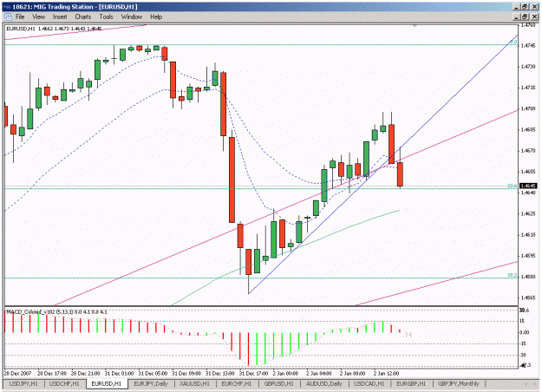542x392 pixels.
Task: Switch to the AUDUSD,Daily chart tab
Action: [323, 383]
